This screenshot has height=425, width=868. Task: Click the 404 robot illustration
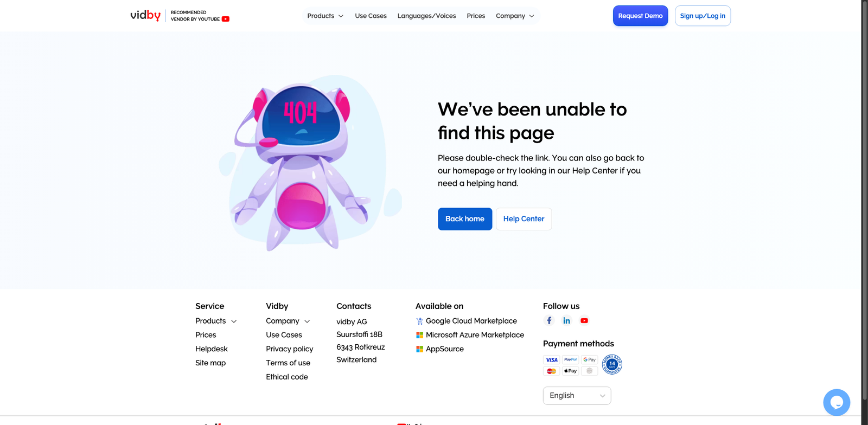pos(310,163)
